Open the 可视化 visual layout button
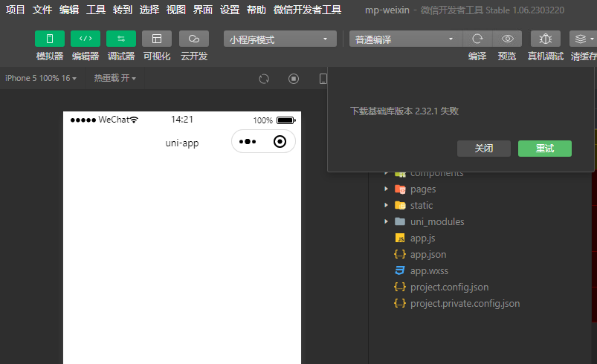Image resolution: width=597 pixels, height=364 pixels. pyautogui.click(x=157, y=39)
